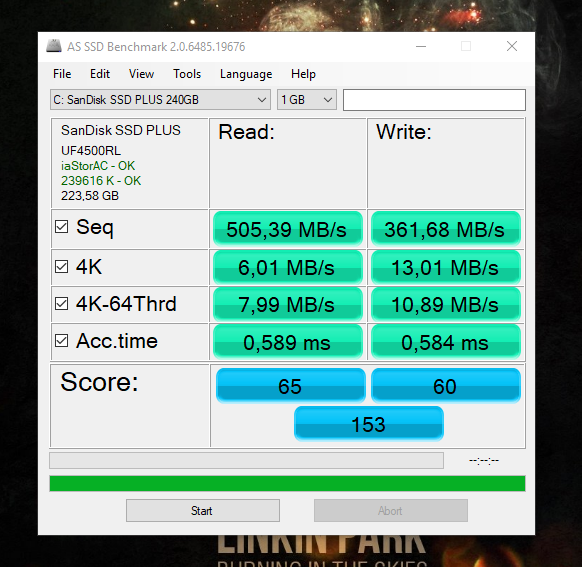
Task: Click the Seq read result 505,39 MB/s
Action: 288,229
